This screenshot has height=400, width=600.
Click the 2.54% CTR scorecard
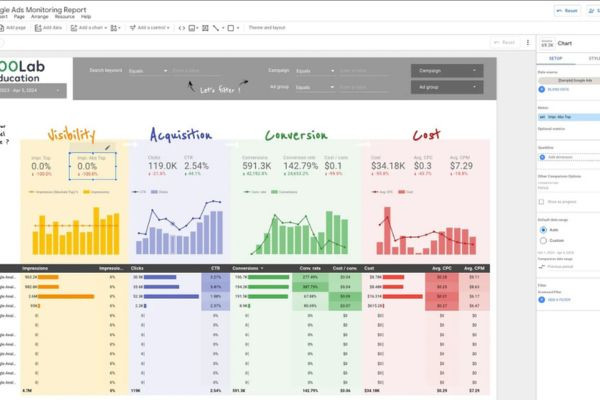coord(196,166)
